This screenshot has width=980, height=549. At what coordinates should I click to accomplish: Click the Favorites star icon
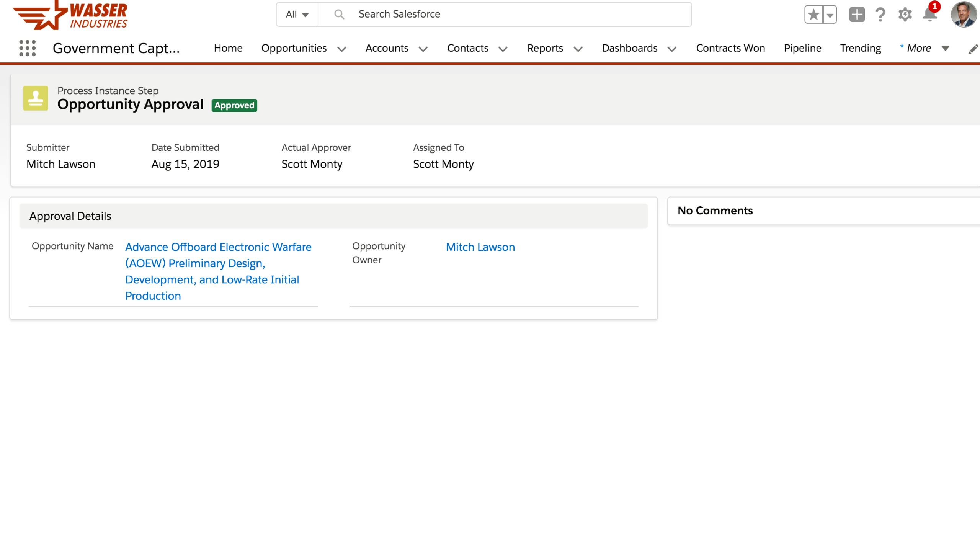click(x=813, y=15)
